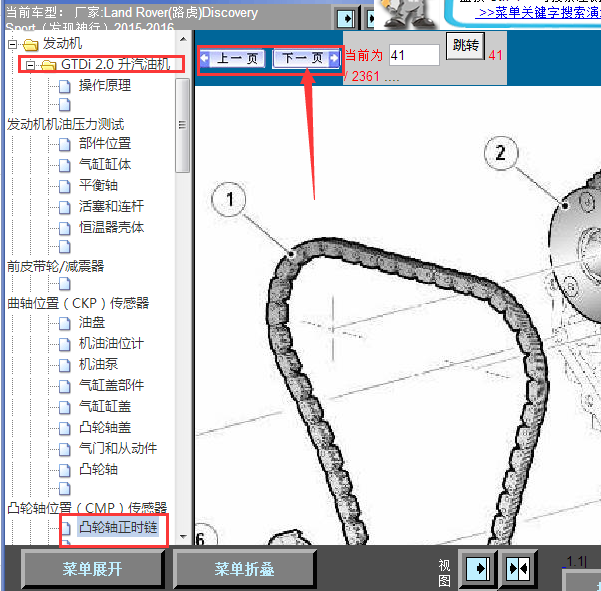Open 发动机机油压力测试 entry
Image resolution: width=601 pixels, height=591 pixels.
click(x=66, y=125)
